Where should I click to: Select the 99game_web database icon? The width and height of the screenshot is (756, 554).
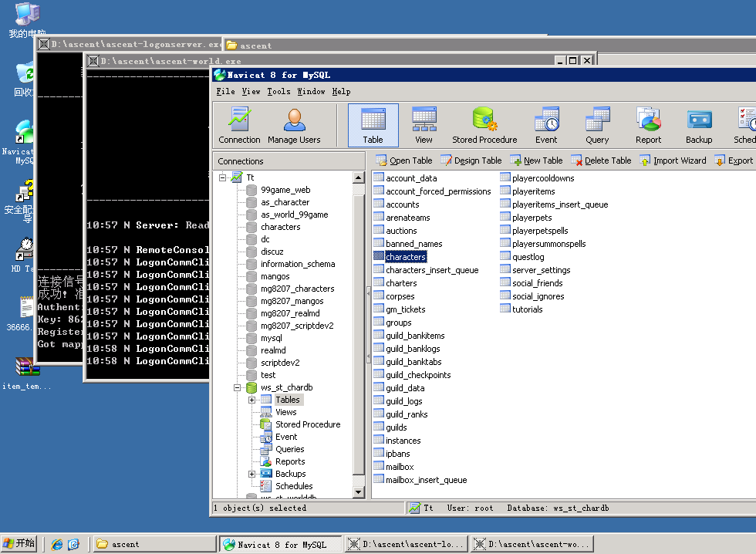[x=251, y=190]
